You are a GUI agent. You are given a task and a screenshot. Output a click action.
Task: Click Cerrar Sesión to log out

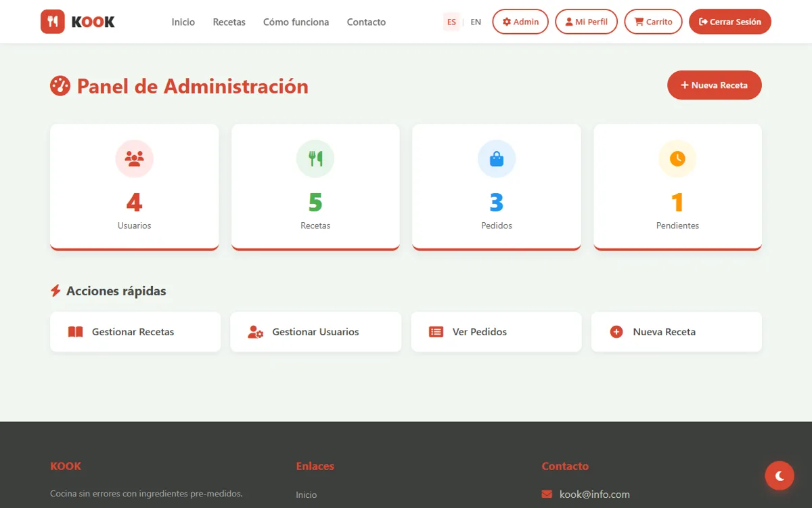pyautogui.click(x=730, y=22)
